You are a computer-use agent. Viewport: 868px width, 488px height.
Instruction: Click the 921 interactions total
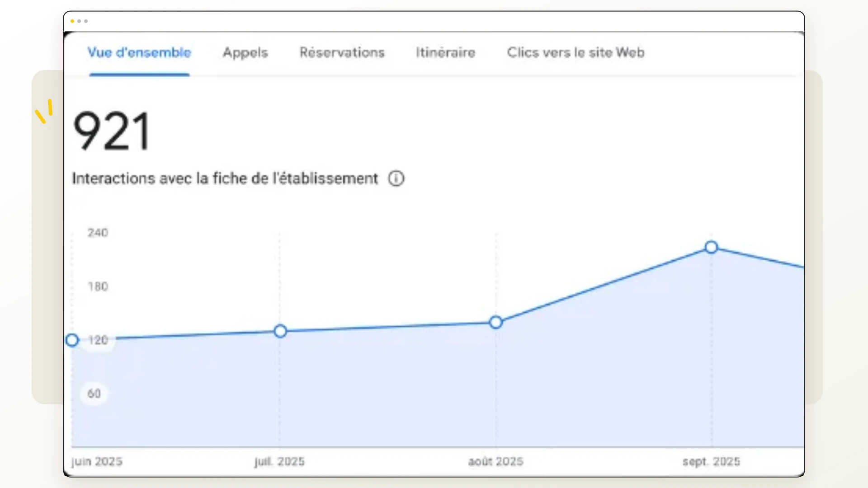coord(112,131)
